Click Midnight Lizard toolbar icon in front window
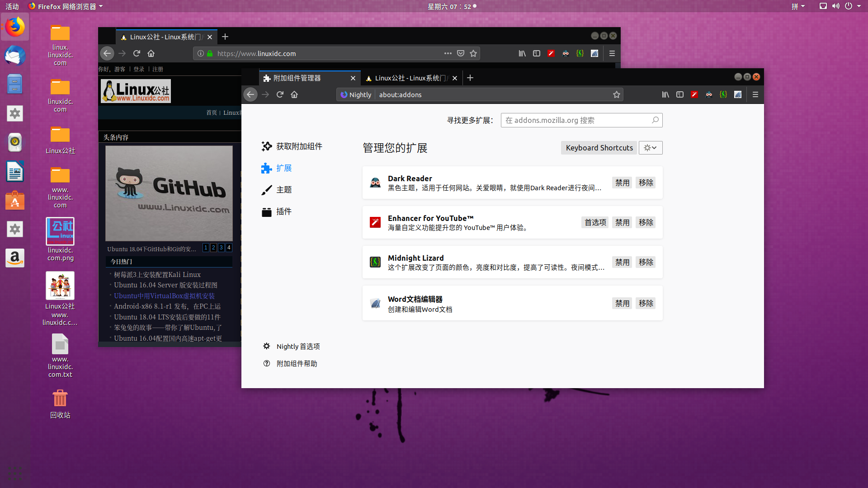 [723, 94]
